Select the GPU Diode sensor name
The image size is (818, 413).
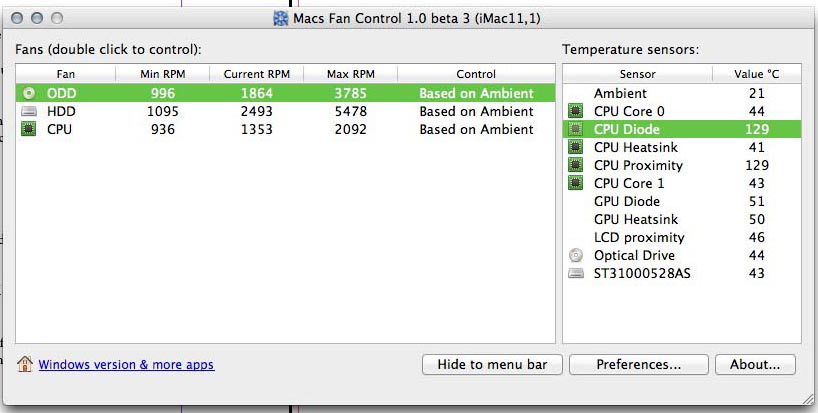tap(627, 201)
